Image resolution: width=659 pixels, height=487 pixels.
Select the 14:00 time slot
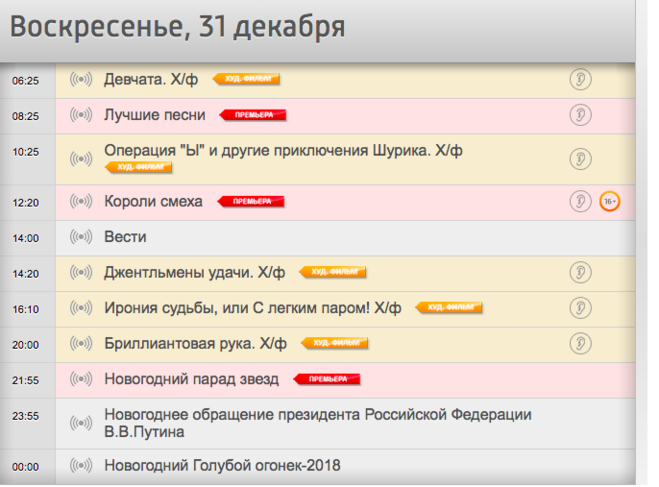pyautogui.click(x=25, y=238)
